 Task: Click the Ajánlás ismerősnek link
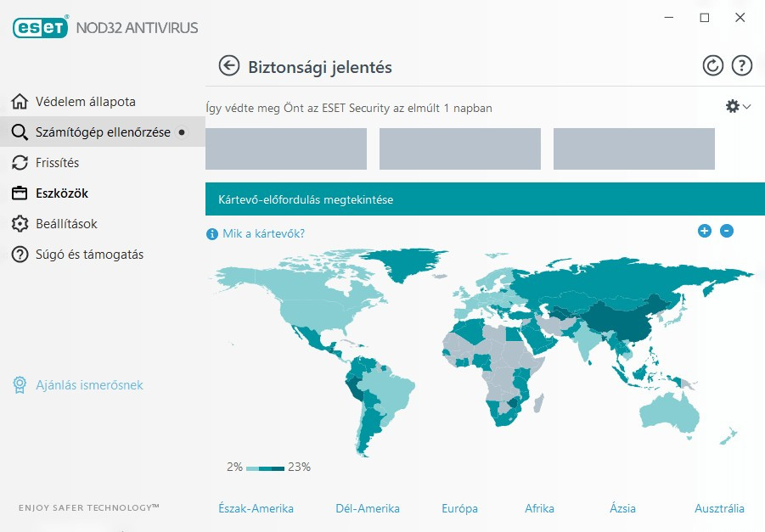pyautogui.click(x=89, y=385)
